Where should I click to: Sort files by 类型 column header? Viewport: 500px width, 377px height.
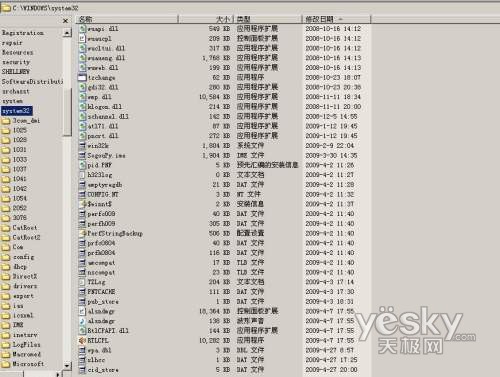[268, 19]
